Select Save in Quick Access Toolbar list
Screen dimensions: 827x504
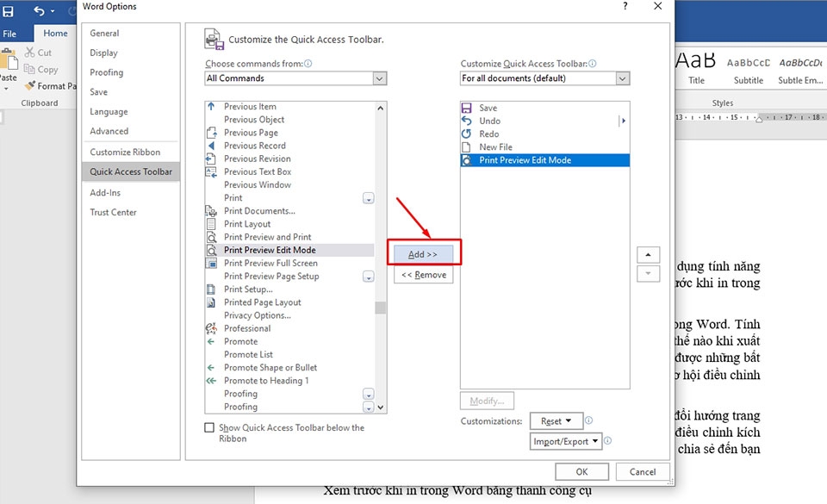coord(544,108)
